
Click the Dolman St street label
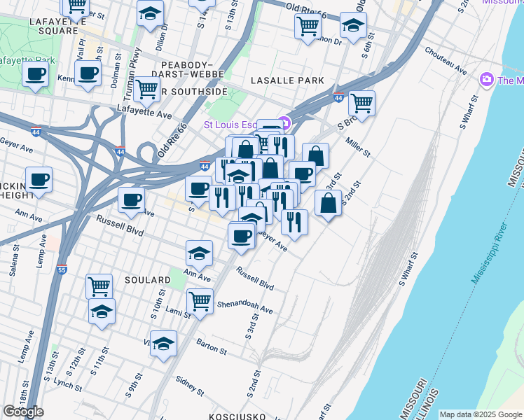[116, 71]
